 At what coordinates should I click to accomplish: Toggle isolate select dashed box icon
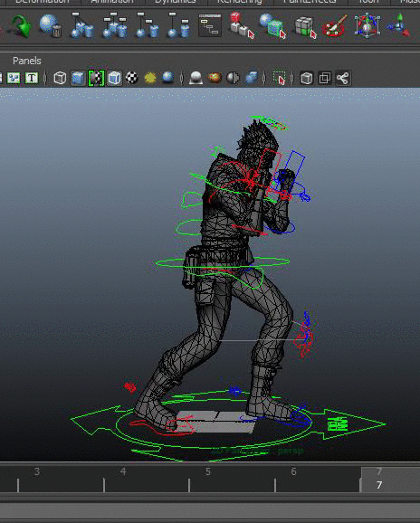(x=279, y=78)
